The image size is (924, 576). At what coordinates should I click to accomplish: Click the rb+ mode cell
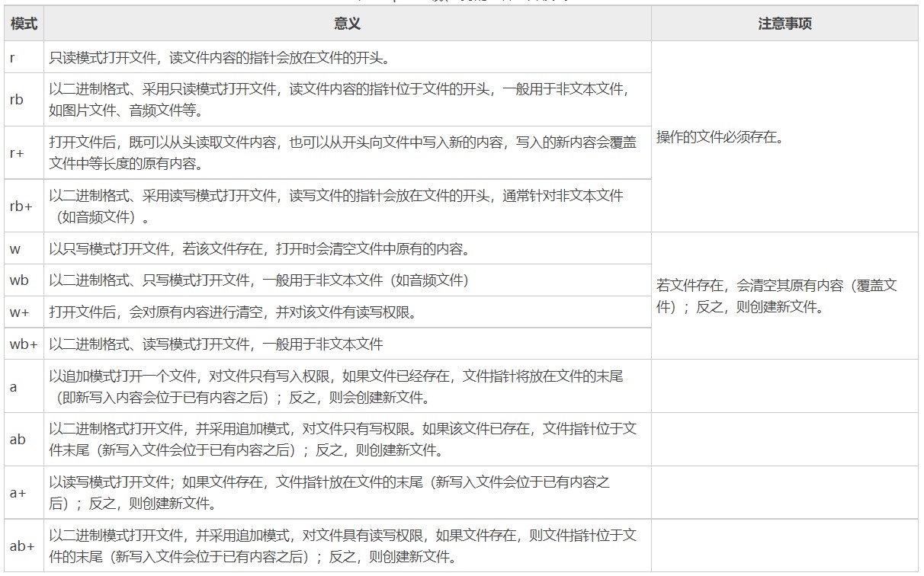[x=21, y=206]
